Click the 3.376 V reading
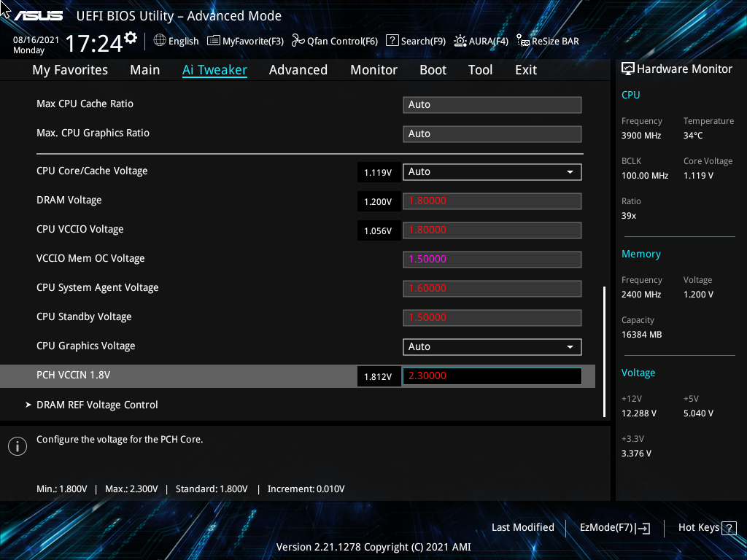This screenshot has height=560, width=747. pos(636,454)
